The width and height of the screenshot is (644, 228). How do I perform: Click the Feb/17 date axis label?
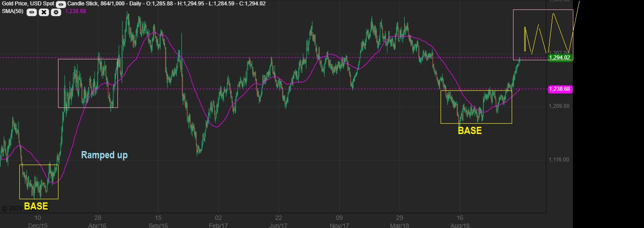[x=219, y=225]
